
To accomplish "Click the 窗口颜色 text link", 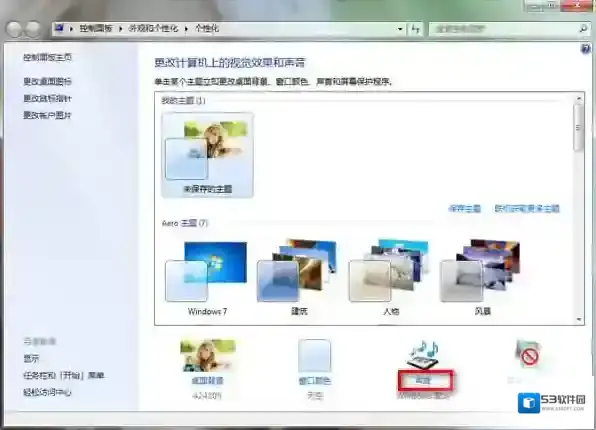I will [315, 381].
